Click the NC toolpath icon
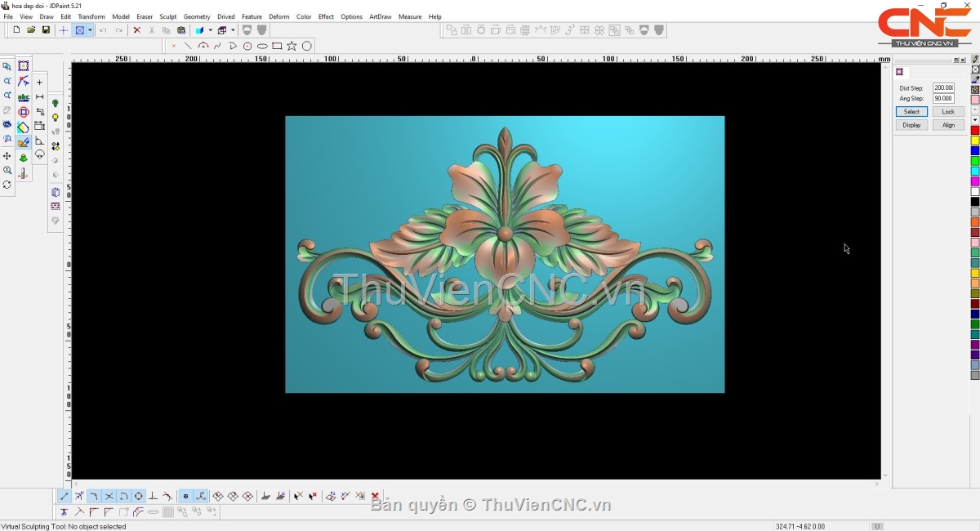The width and height of the screenshot is (980, 531). (x=23, y=173)
